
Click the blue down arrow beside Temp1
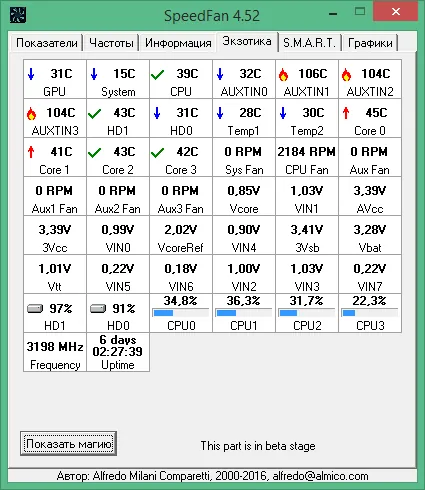tap(220, 113)
